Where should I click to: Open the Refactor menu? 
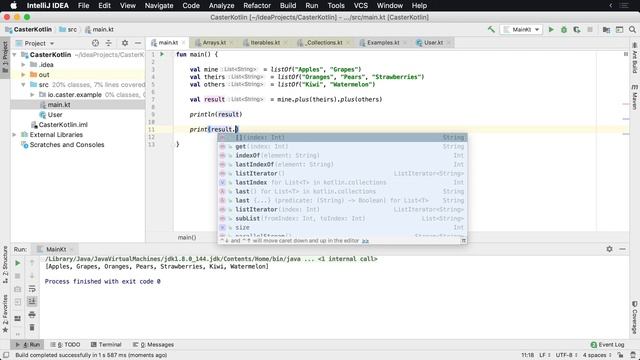[257, 6]
